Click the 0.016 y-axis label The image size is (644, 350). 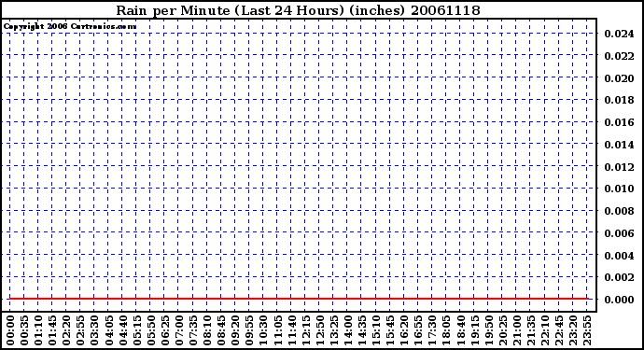click(619, 122)
